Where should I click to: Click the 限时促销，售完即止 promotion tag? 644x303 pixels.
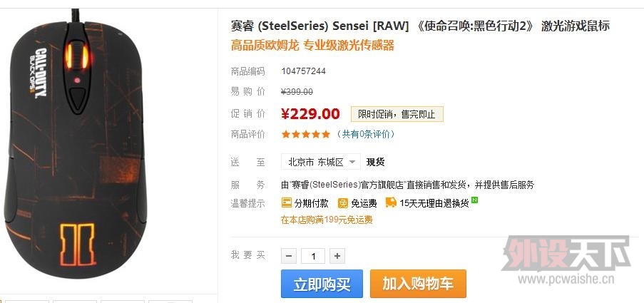coord(397,114)
